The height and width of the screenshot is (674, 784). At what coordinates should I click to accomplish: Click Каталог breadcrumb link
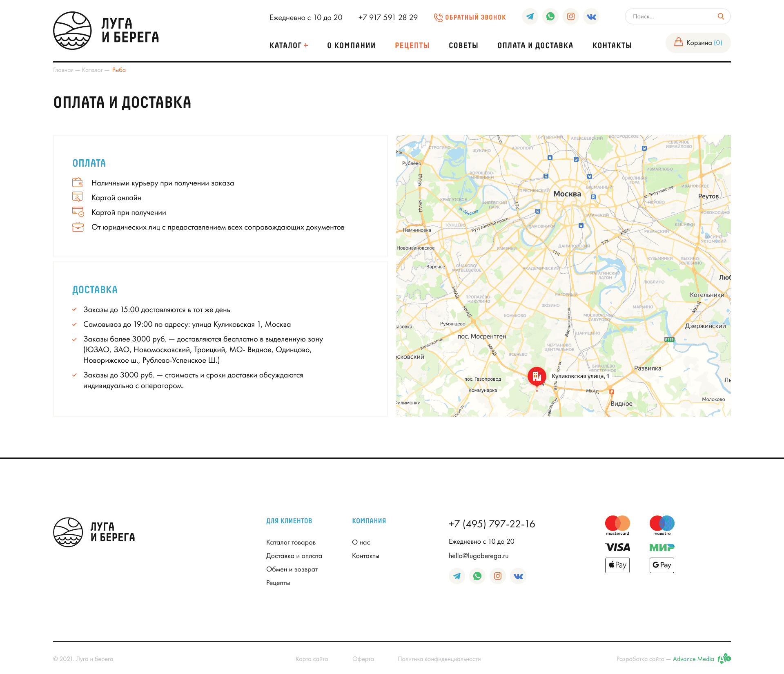click(92, 70)
